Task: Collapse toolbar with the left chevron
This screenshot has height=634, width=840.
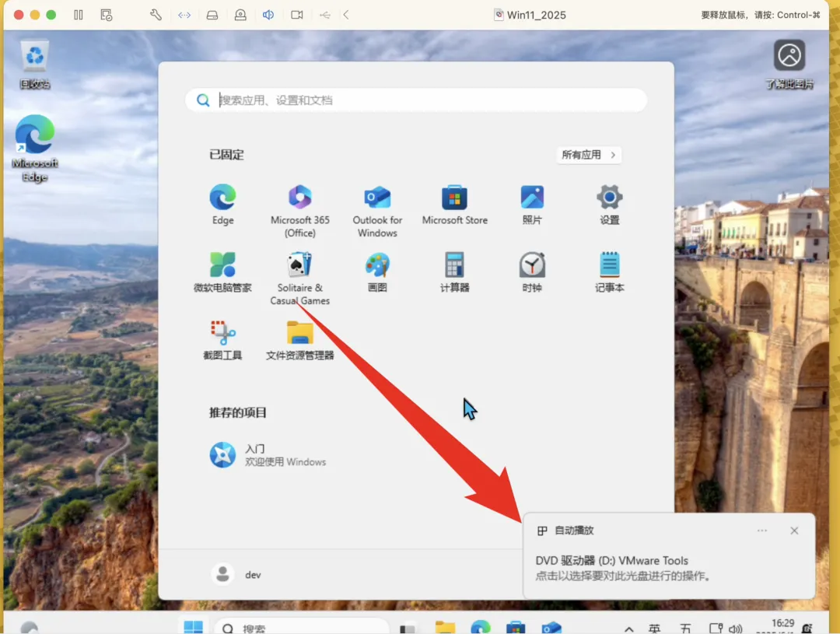Action: 346,15
